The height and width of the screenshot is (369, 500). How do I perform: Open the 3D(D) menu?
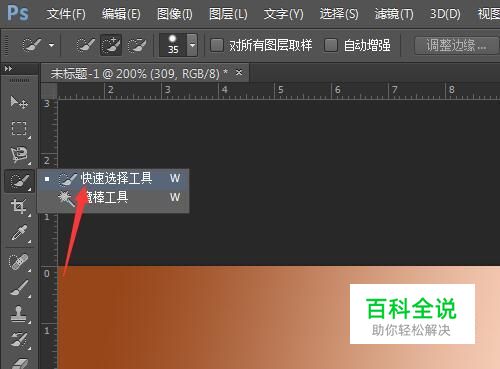445,14
